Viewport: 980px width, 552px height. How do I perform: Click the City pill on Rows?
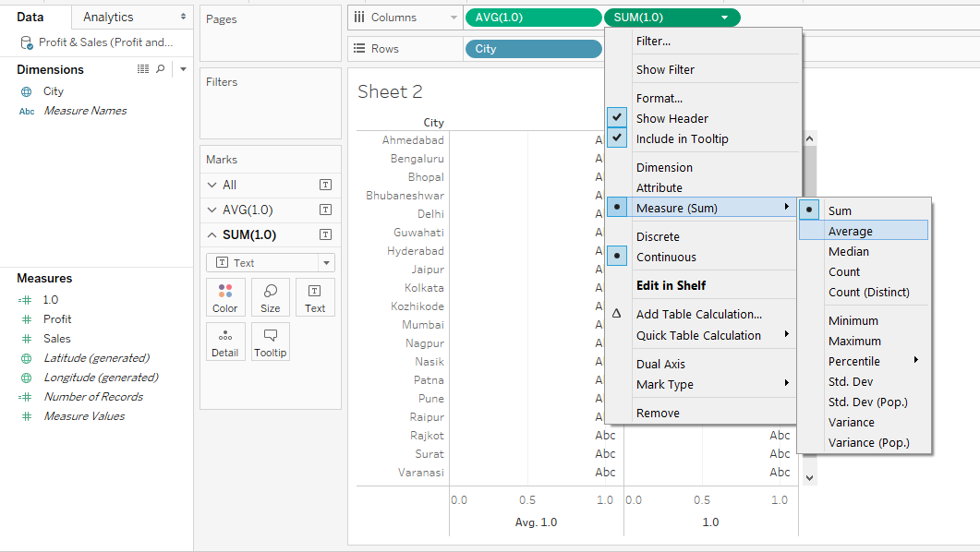pyautogui.click(x=533, y=49)
